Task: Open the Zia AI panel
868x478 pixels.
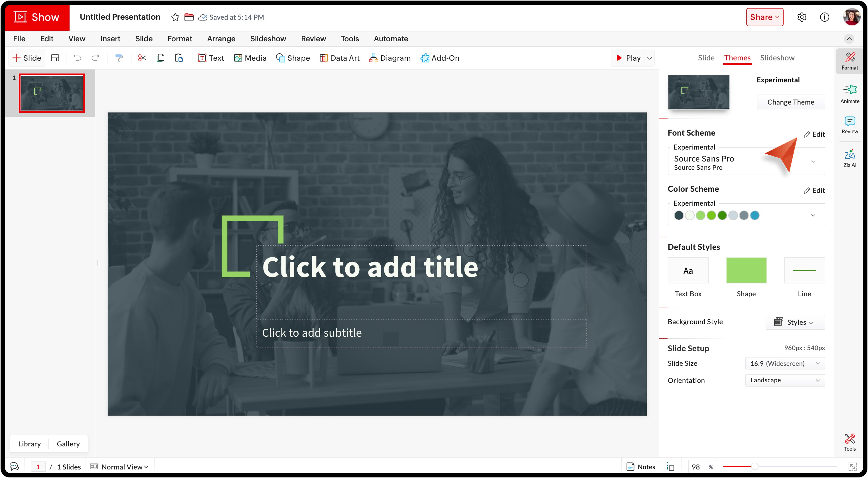Action: [x=849, y=158]
